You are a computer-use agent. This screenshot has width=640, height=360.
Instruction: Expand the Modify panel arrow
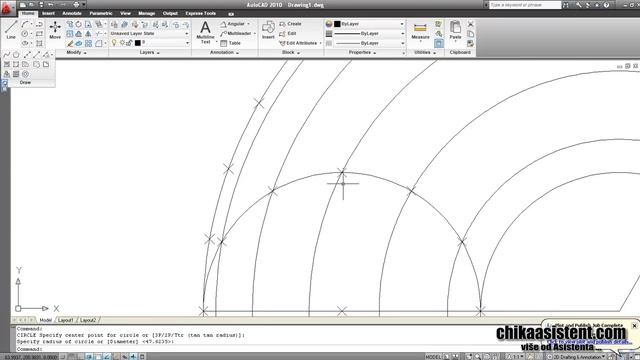coord(85,53)
